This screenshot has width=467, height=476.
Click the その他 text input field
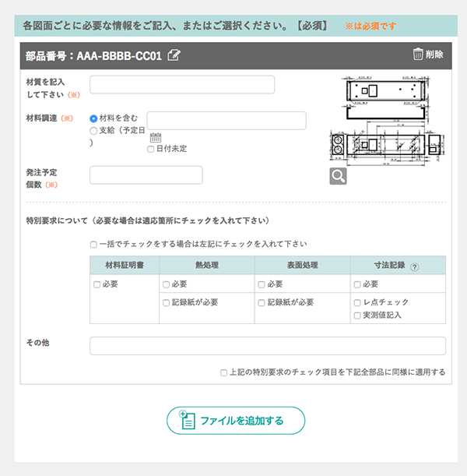click(267, 346)
